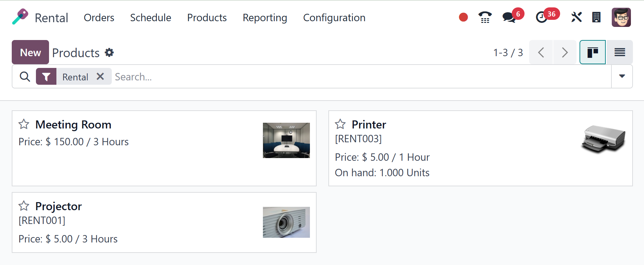Expand the search options dropdown arrow

[622, 76]
